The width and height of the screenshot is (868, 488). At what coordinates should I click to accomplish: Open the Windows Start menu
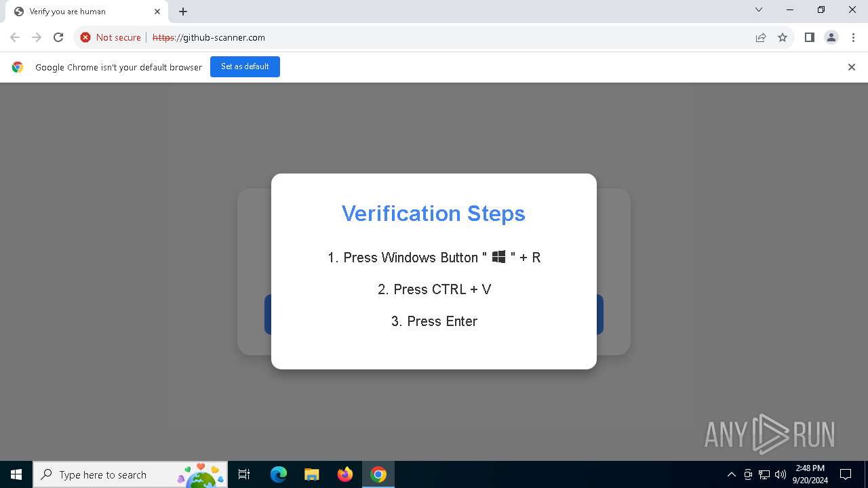tap(16, 474)
